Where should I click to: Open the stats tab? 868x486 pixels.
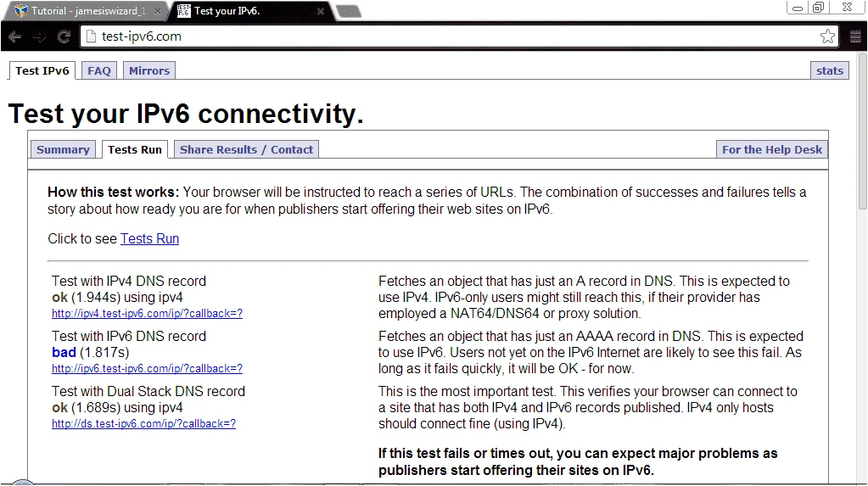[829, 71]
